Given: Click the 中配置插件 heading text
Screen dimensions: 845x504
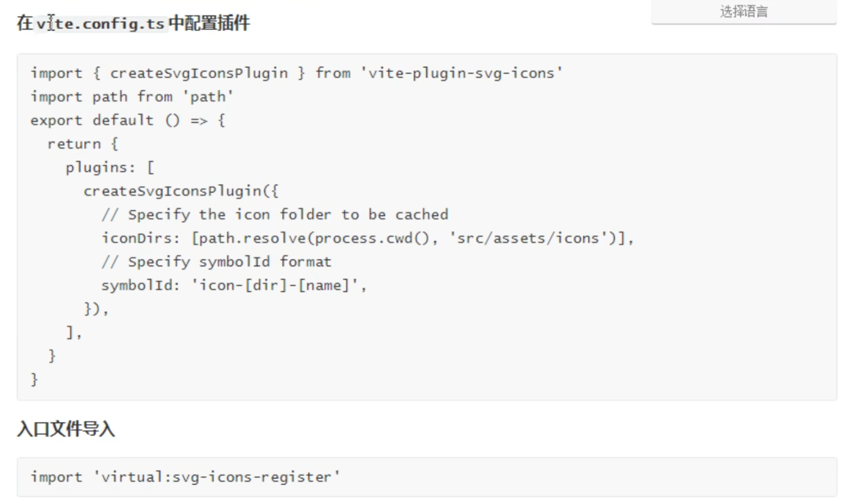Looking at the screenshot, I should (209, 23).
